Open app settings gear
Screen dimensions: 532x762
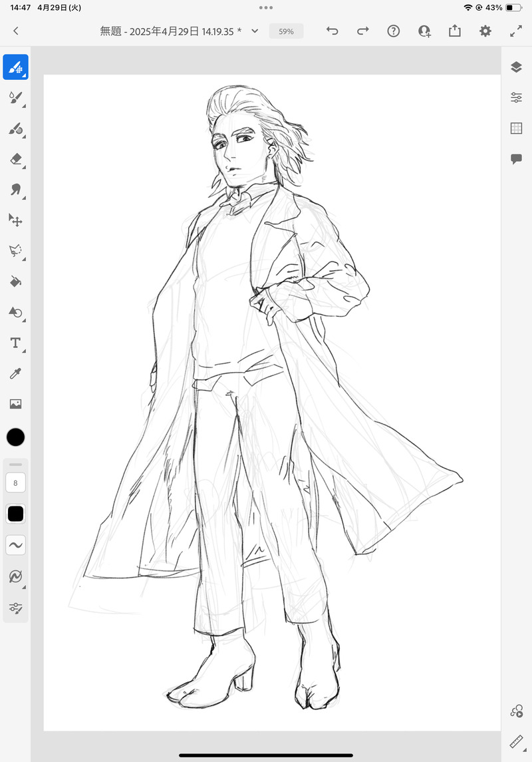(x=485, y=31)
